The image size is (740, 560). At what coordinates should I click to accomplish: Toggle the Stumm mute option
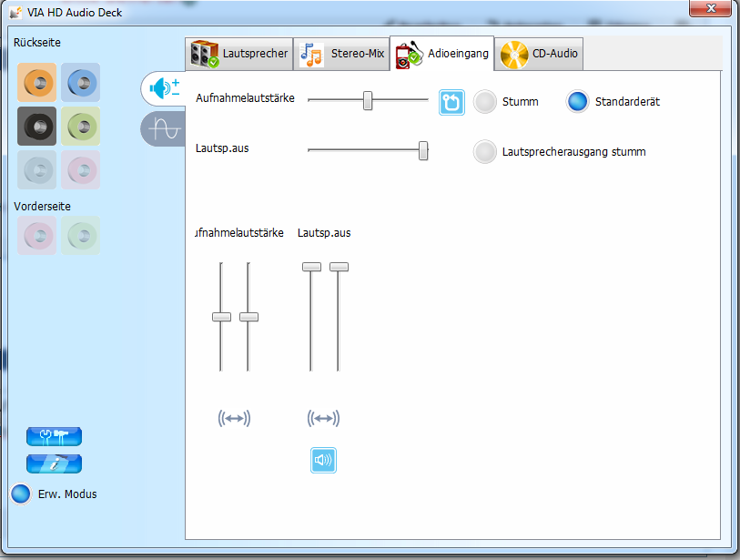click(484, 101)
